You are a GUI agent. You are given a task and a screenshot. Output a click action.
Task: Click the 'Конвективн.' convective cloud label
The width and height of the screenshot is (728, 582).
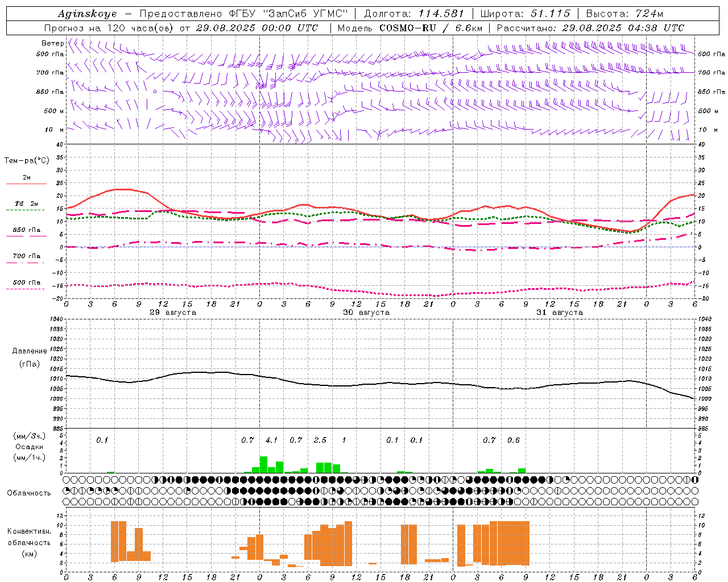pyautogui.click(x=29, y=531)
